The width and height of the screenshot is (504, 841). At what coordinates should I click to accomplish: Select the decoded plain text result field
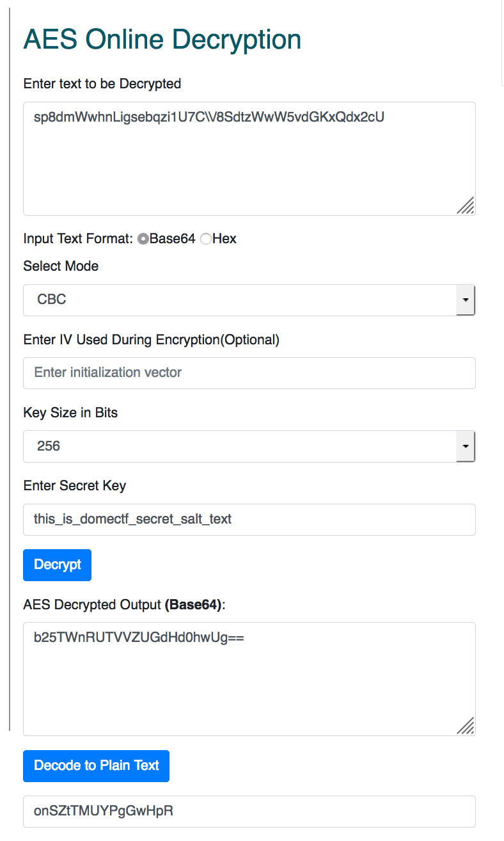pos(249,811)
